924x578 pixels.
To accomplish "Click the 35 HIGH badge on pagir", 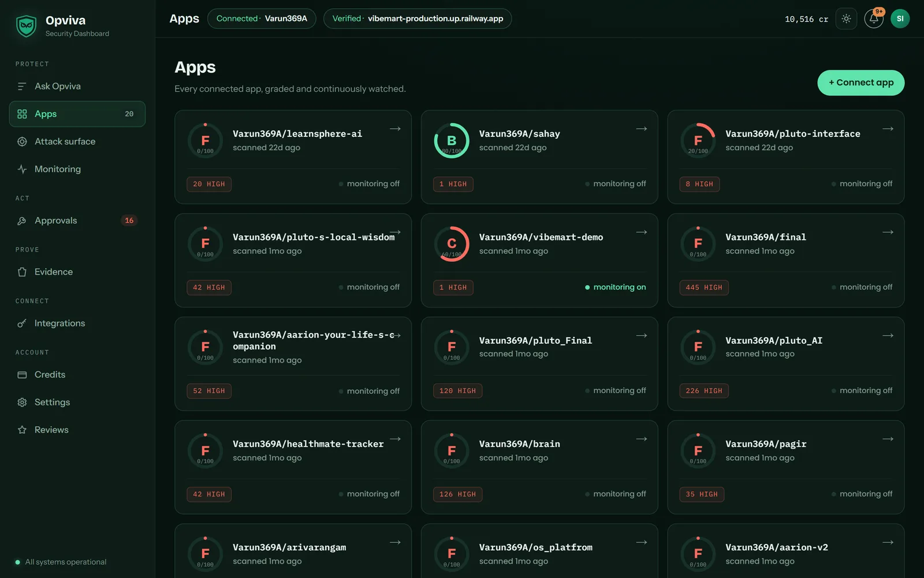I will (702, 495).
